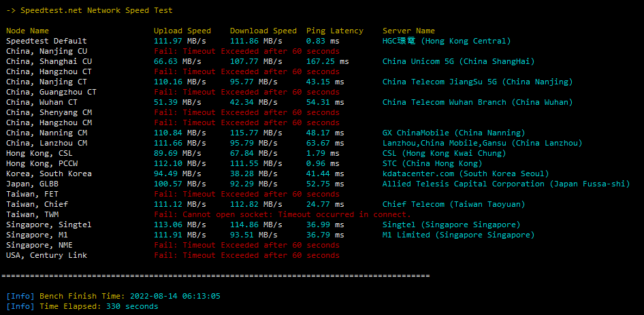644x315 pixels.
Task: Click the 'Hong Kong, PCCW' node
Action: (x=42, y=163)
